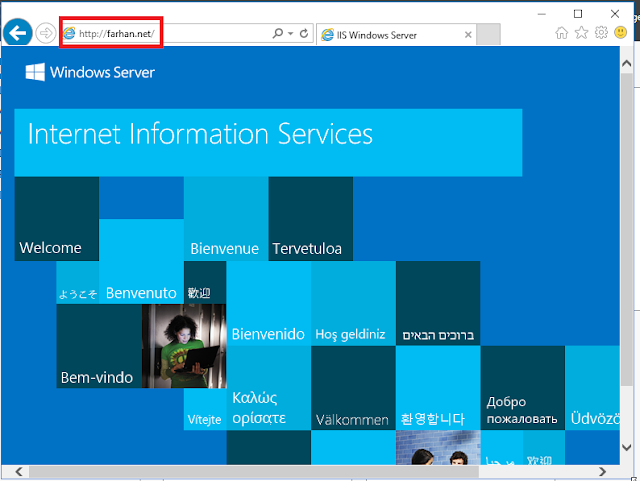
Task: Click the Vítejte tile
Action: click(x=205, y=409)
